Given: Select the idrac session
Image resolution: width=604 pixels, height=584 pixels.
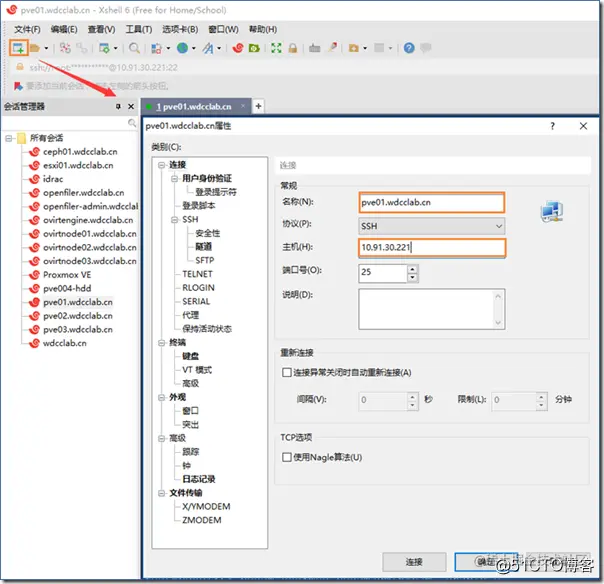Looking at the screenshot, I should 53,179.
